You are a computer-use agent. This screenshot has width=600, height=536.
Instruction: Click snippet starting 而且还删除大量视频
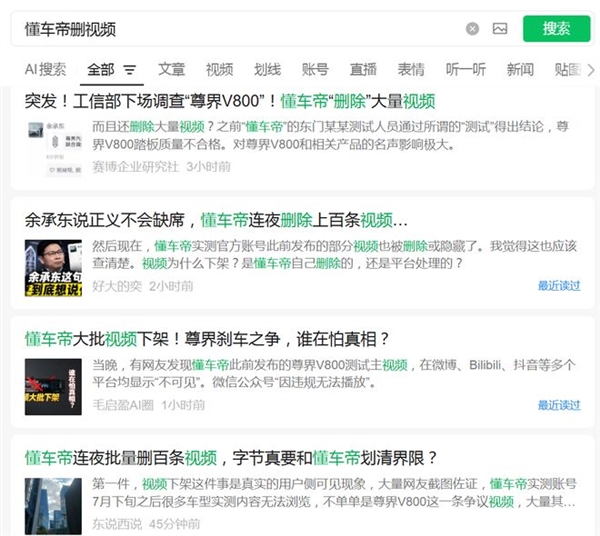[331, 135]
